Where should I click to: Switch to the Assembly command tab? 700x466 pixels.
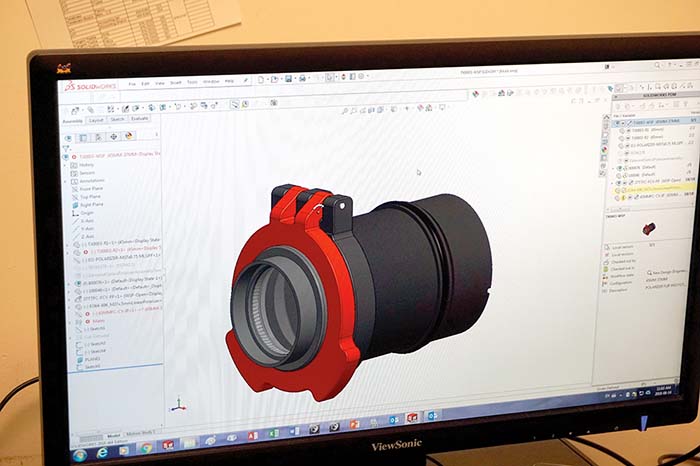72,121
